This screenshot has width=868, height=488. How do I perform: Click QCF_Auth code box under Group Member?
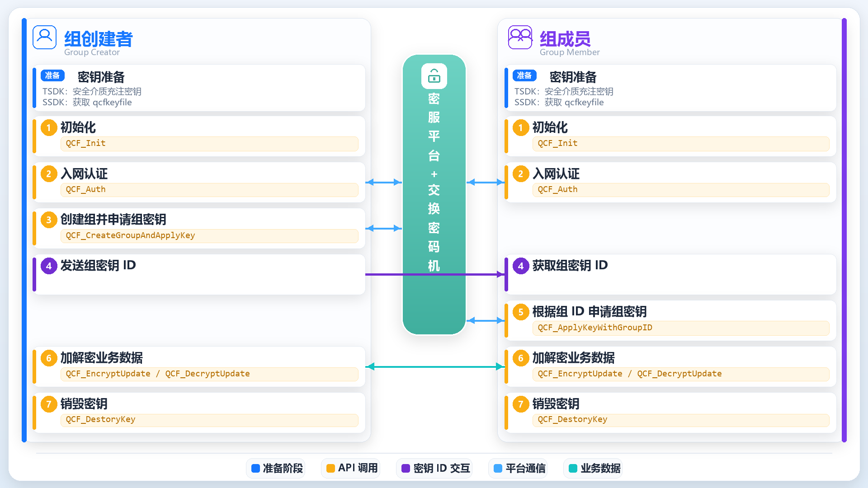coord(681,190)
